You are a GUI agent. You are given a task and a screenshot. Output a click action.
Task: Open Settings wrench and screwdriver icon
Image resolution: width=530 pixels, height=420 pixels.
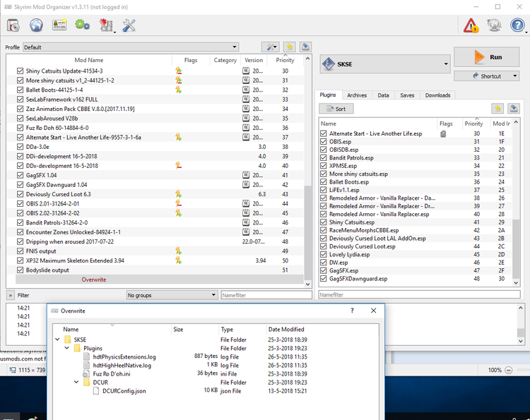(x=129, y=25)
